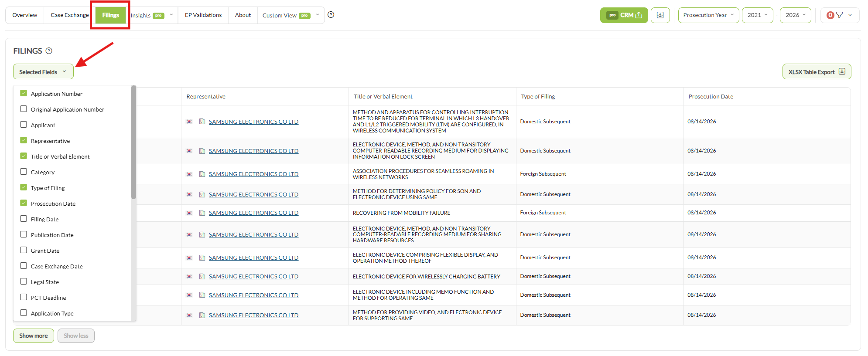Uncheck the Representative field
The width and height of the screenshot is (868, 356).
click(24, 140)
